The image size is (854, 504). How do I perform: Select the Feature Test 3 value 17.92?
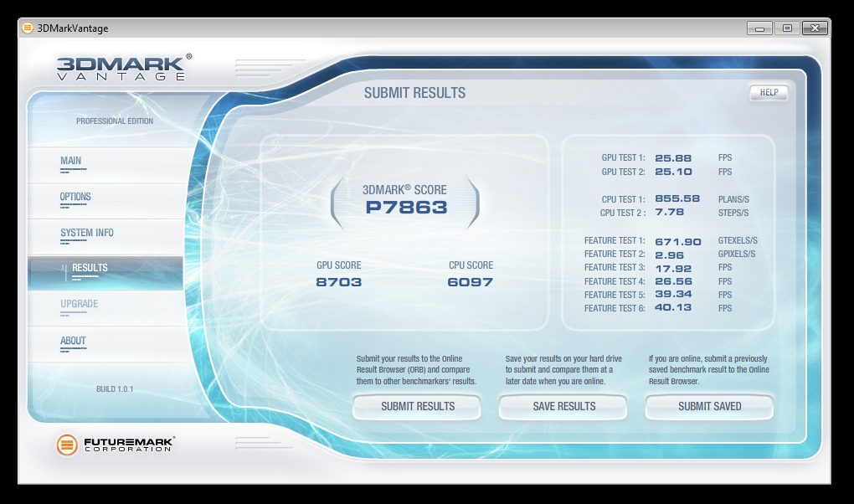point(673,269)
